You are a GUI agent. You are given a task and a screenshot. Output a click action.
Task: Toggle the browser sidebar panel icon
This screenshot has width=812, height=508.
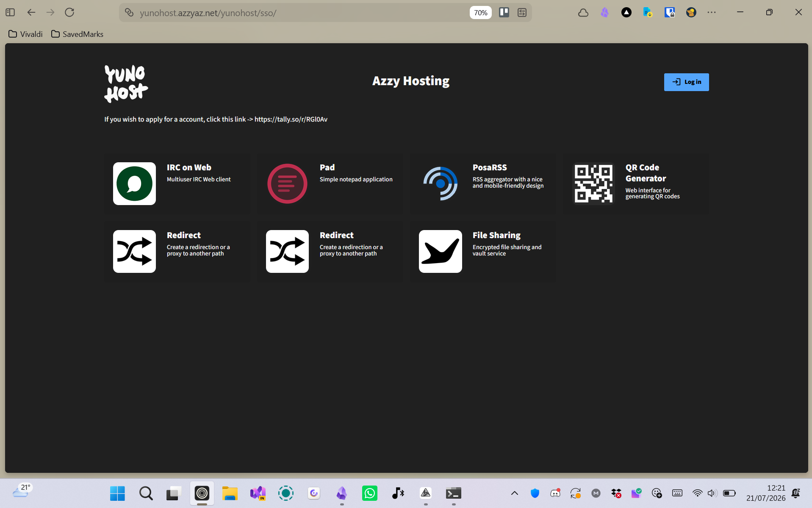tap(10, 12)
